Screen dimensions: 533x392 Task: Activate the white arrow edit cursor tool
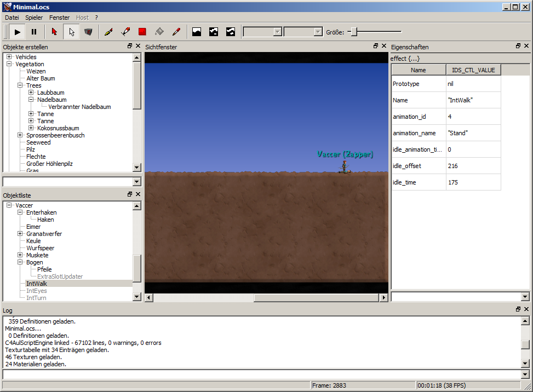click(x=71, y=32)
